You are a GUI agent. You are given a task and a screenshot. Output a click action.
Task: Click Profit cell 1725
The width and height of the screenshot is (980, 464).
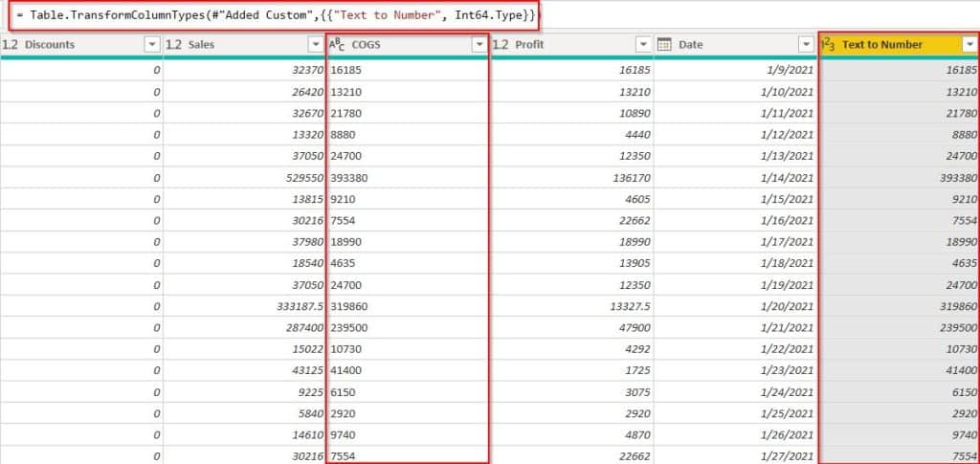572,371
